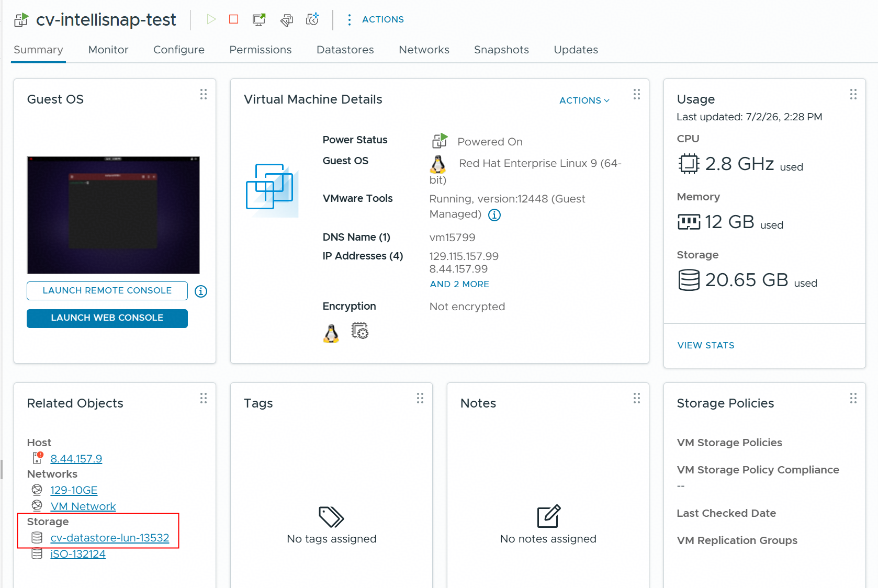This screenshot has height=588, width=878.
Task: Click the edit note pencil icon
Action: coord(549,516)
